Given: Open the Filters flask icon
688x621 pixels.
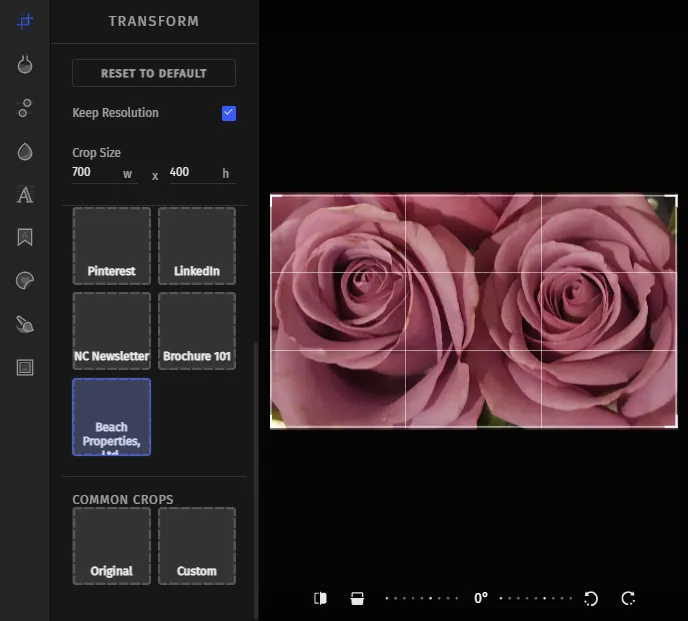Looking at the screenshot, I should click(x=25, y=65).
